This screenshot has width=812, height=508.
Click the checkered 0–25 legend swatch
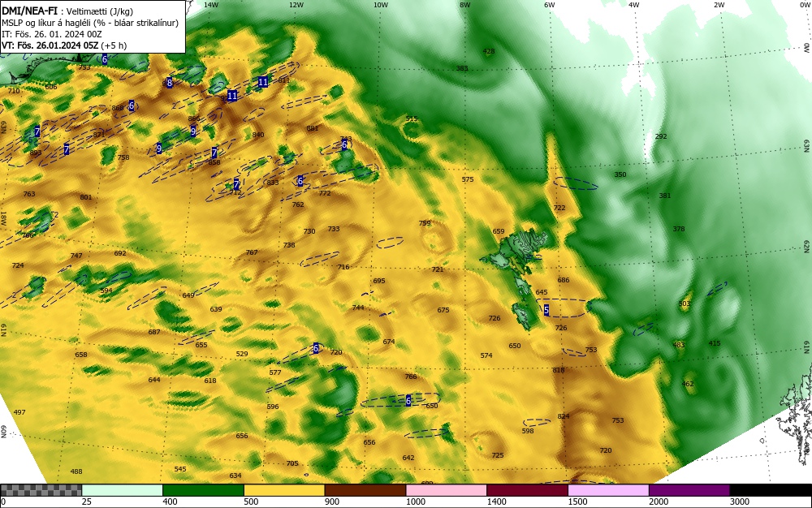click(41, 490)
